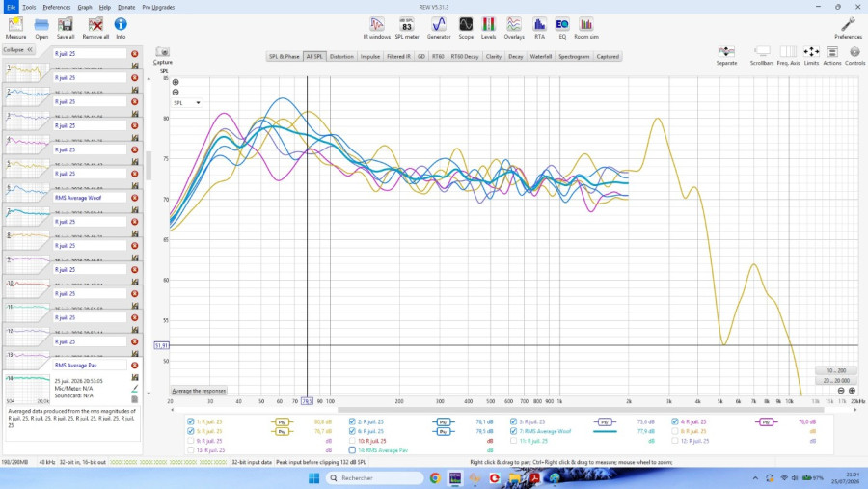Viewport: 868px width, 489px height.
Task: Open Room sim tool
Action: point(585,28)
